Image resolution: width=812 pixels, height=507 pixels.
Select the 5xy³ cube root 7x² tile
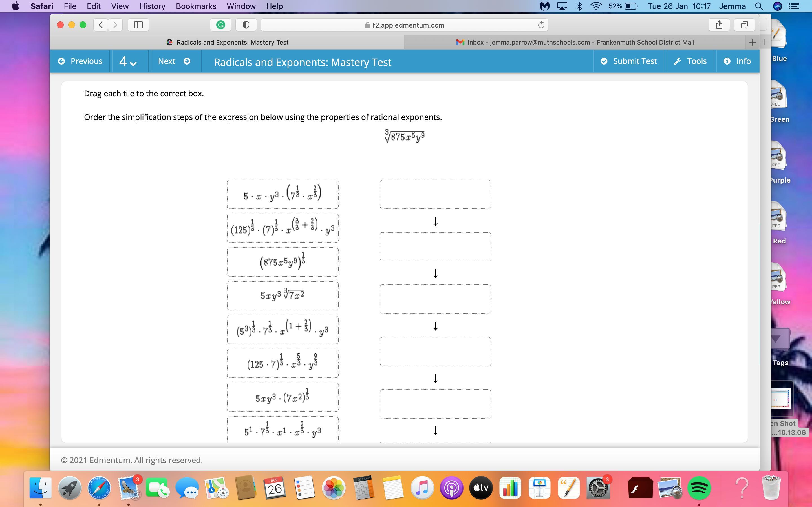[283, 295]
